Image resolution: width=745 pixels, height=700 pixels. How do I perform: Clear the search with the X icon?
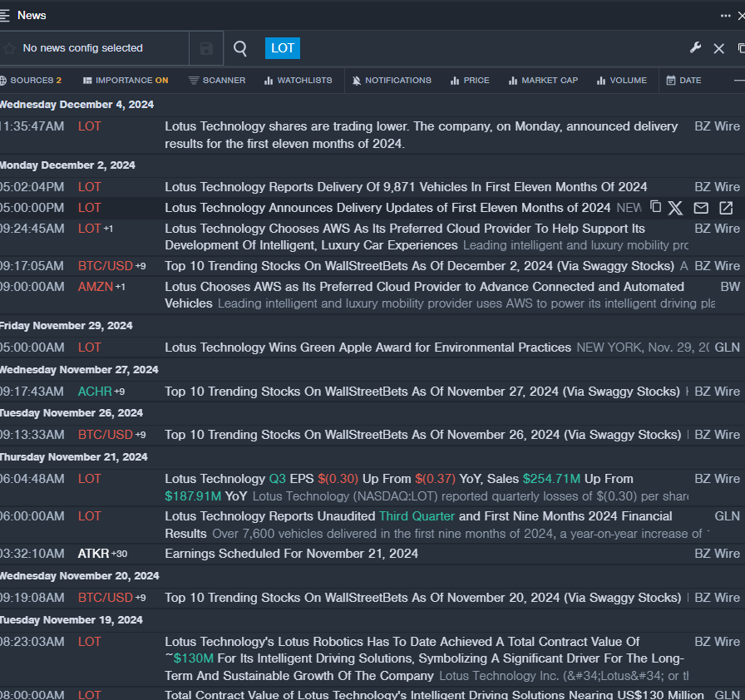pos(719,48)
